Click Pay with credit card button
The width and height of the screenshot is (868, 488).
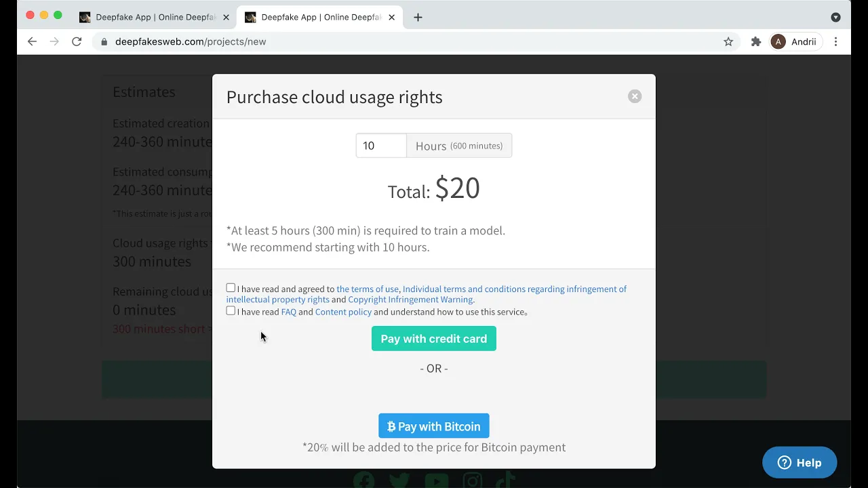tap(434, 339)
